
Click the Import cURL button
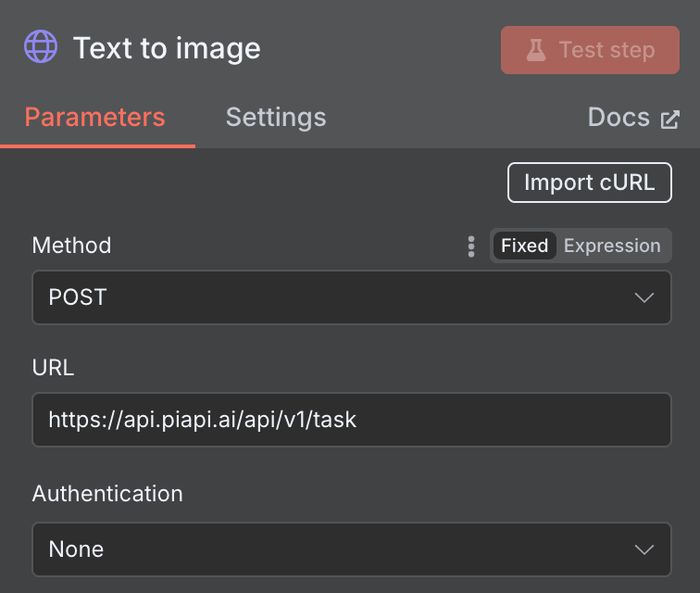[x=589, y=183]
